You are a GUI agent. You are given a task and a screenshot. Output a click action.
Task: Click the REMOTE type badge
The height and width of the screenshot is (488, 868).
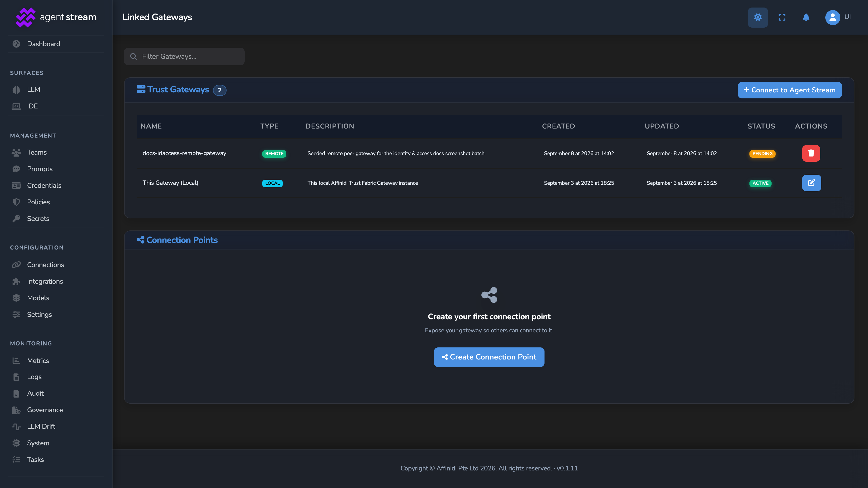274,154
